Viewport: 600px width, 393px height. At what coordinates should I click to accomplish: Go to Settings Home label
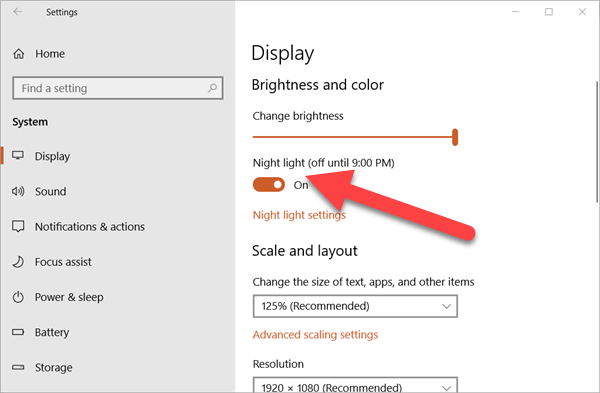click(x=50, y=54)
